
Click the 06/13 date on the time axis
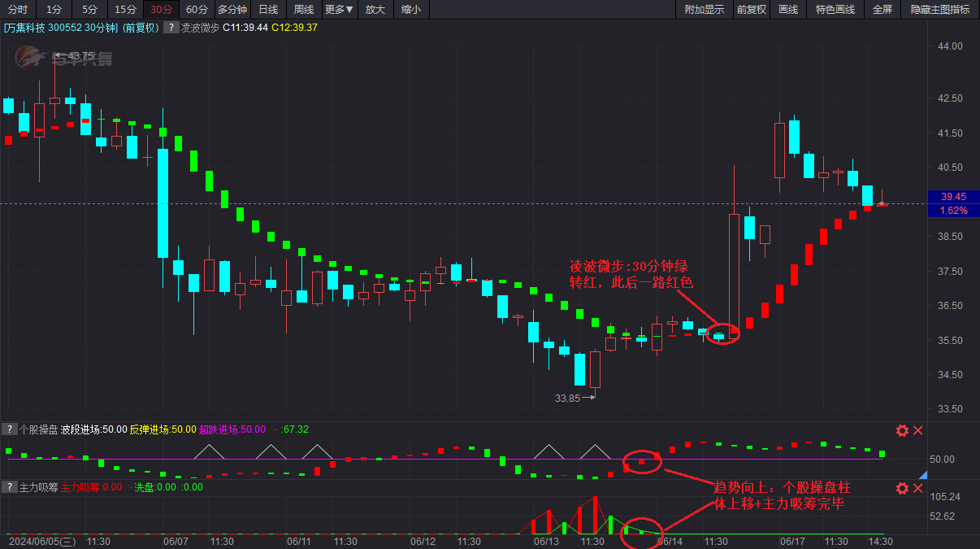click(x=546, y=541)
